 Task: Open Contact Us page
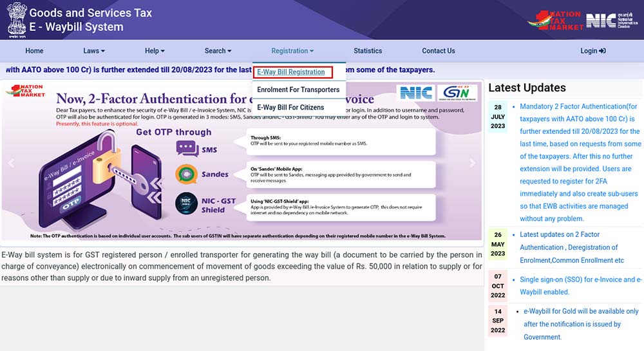pos(438,51)
